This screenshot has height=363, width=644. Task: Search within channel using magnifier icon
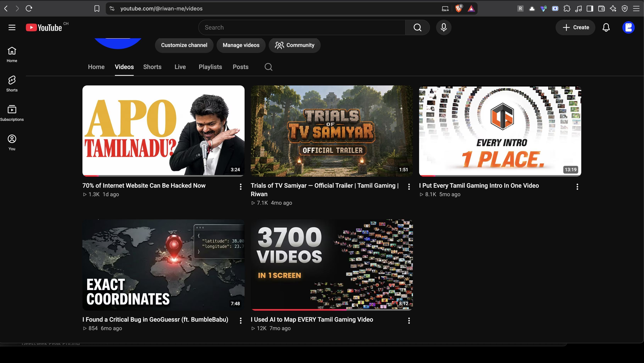[x=268, y=67]
